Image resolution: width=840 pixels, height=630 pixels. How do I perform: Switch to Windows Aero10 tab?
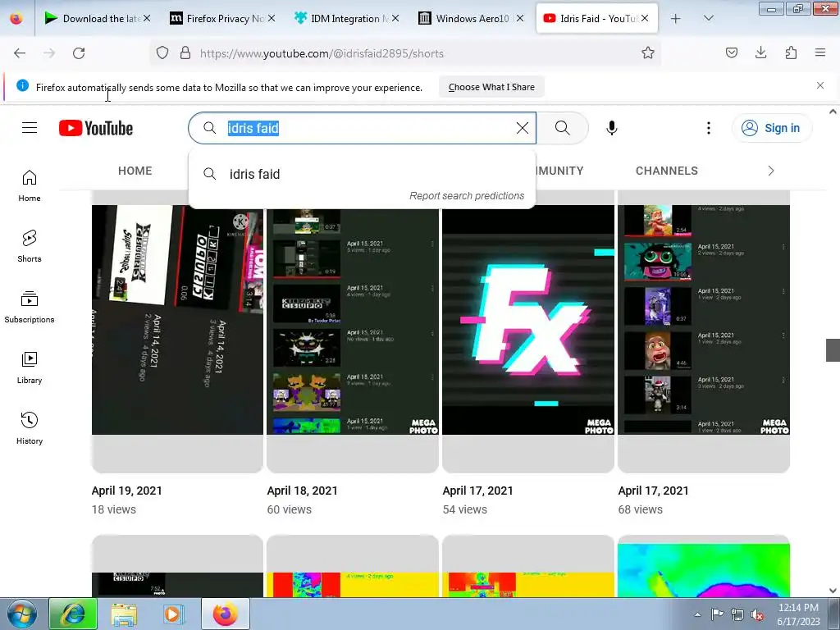point(472,18)
